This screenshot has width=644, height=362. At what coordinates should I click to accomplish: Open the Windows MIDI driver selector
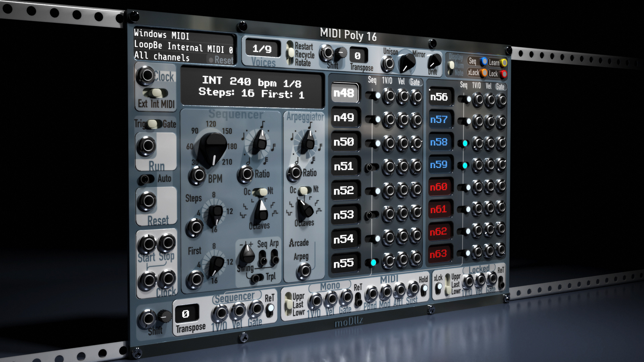pyautogui.click(x=162, y=35)
